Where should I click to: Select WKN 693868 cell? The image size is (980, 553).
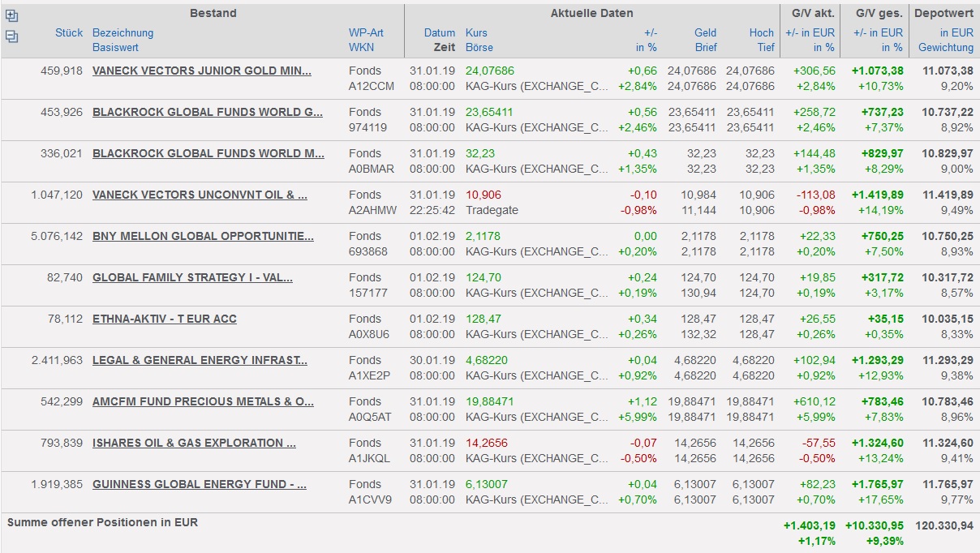point(368,251)
